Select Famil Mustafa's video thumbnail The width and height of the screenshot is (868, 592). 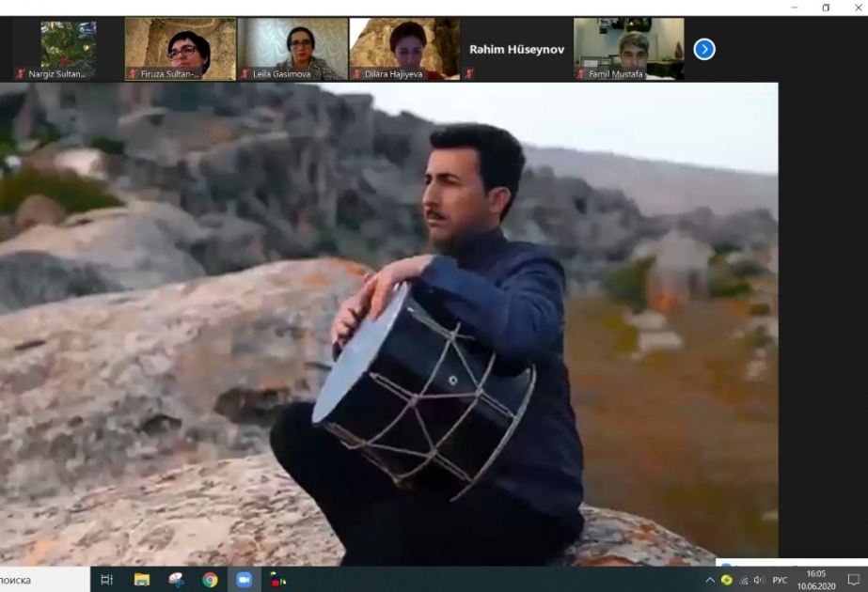point(629,49)
